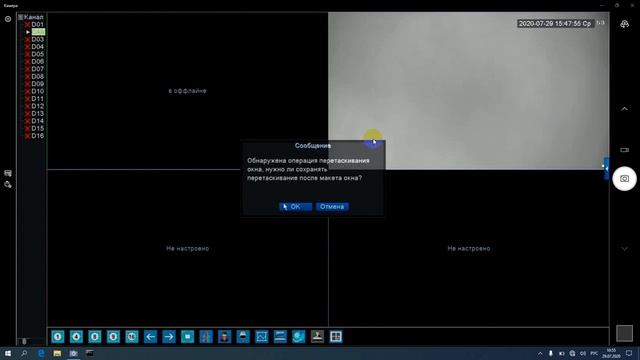Screen dimensions: 640x360
Task: Launch Microsoft Edge from taskbar
Action: (41, 353)
